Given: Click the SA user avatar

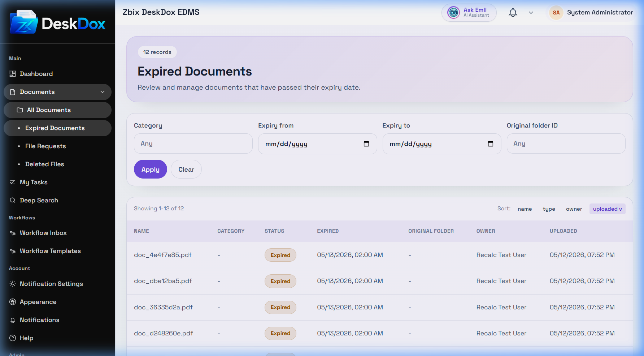Looking at the screenshot, I should pyautogui.click(x=556, y=13).
